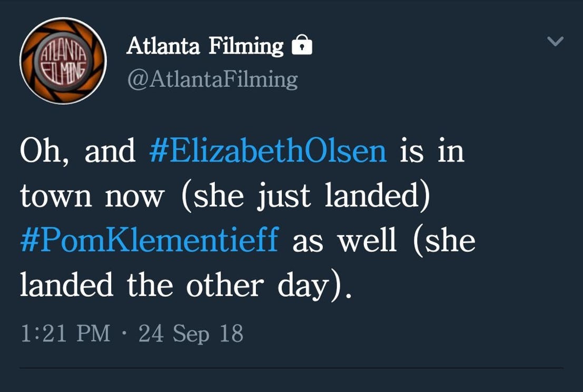Click the 24 Sep 18 date
Screen dimensions: 583x392
click(191, 333)
